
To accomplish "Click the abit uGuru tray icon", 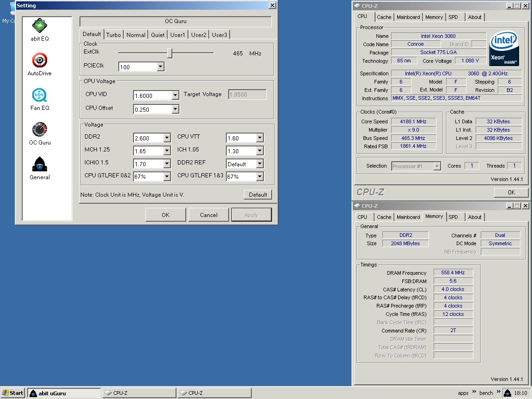I will pos(507,393).
